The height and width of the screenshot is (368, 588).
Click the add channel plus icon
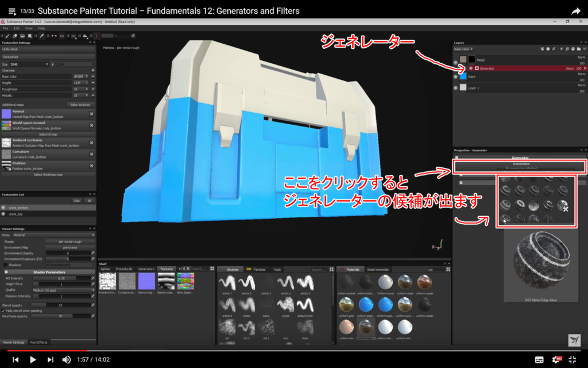[x=92, y=70]
